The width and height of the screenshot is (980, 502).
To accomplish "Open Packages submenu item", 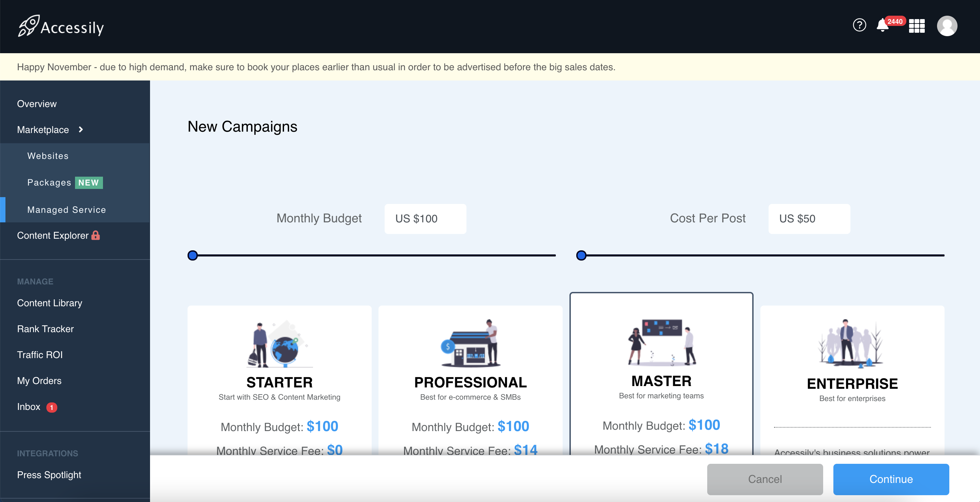I will (49, 183).
